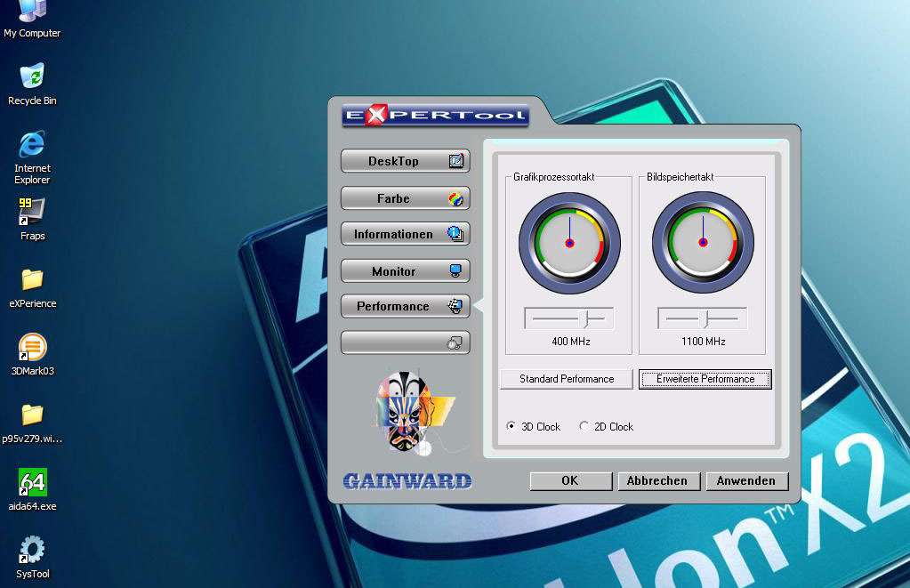The width and height of the screenshot is (910, 588).
Task: Open the Informationen section
Action: [405, 234]
